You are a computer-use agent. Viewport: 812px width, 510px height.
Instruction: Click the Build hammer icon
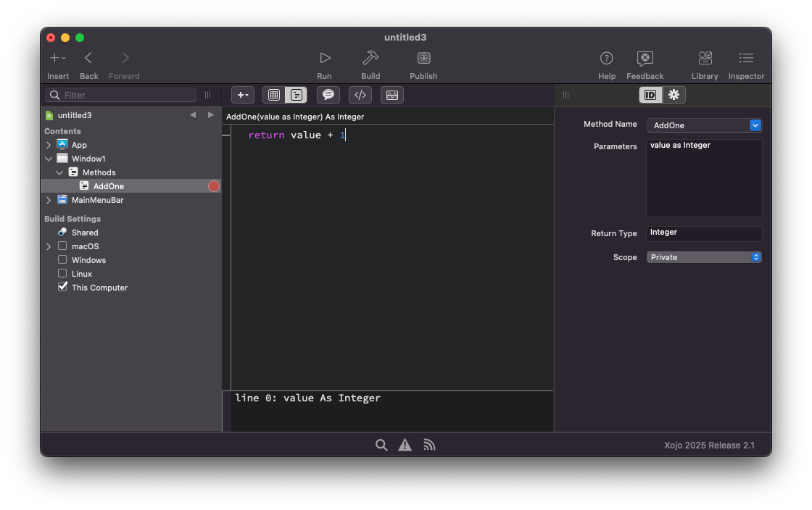(x=370, y=58)
